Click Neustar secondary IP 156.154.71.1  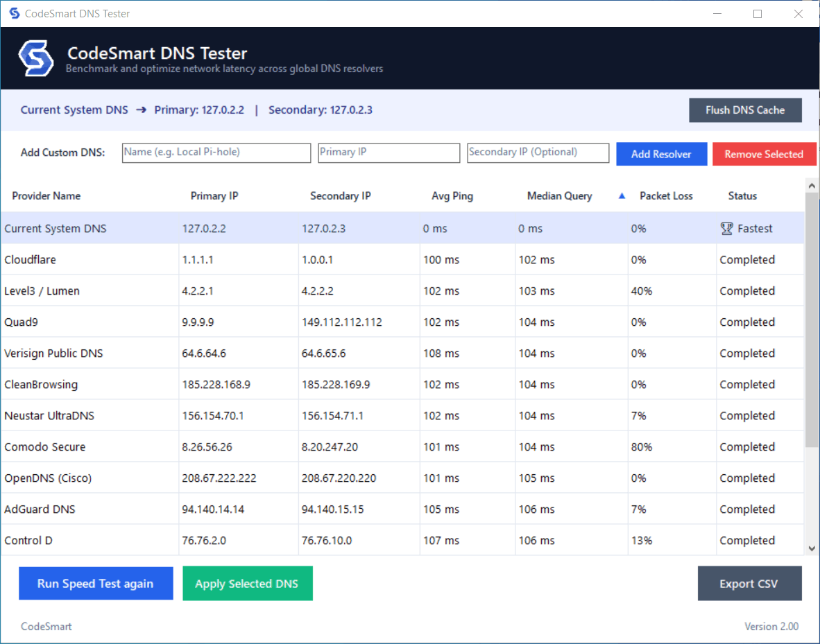(332, 415)
